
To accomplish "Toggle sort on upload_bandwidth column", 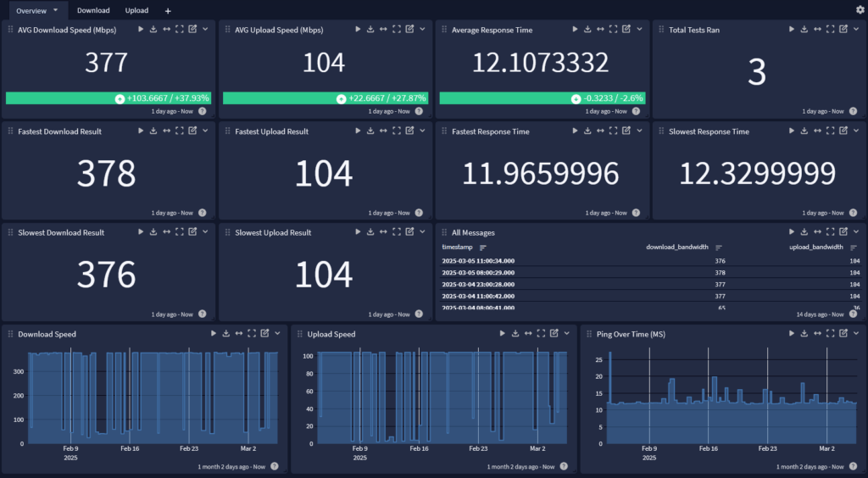I will click(x=850, y=247).
